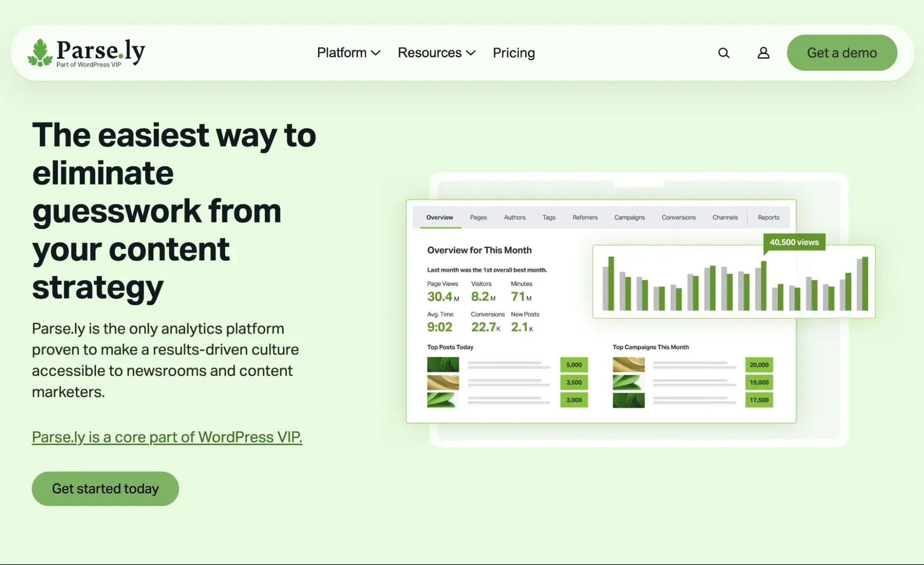Click the 5,000 views top post badge
This screenshot has width=924, height=565.
point(574,365)
